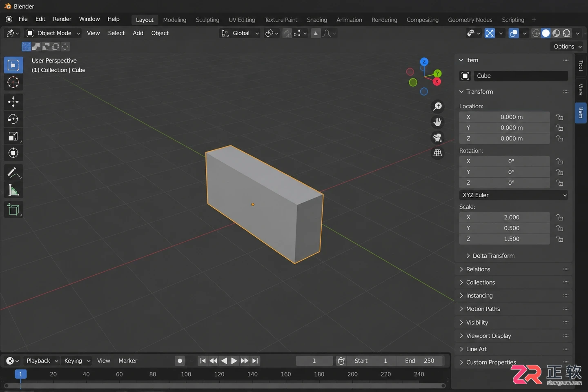Toggle auto keying record button
Screen dimensions: 588x392
[x=180, y=361]
